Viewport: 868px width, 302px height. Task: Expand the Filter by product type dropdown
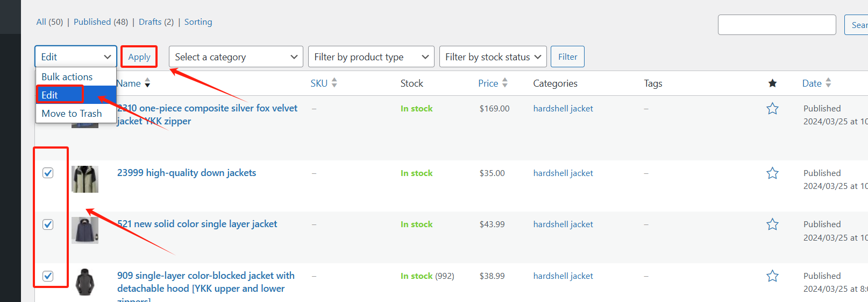point(371,57)
